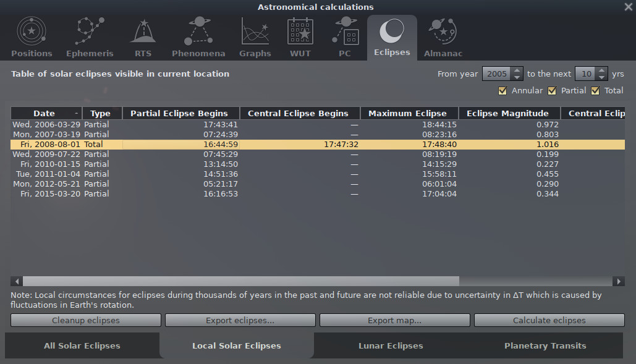Increase the From year spinner value
The width and height of the screenshot is (636, 364).
click(517, 70)
